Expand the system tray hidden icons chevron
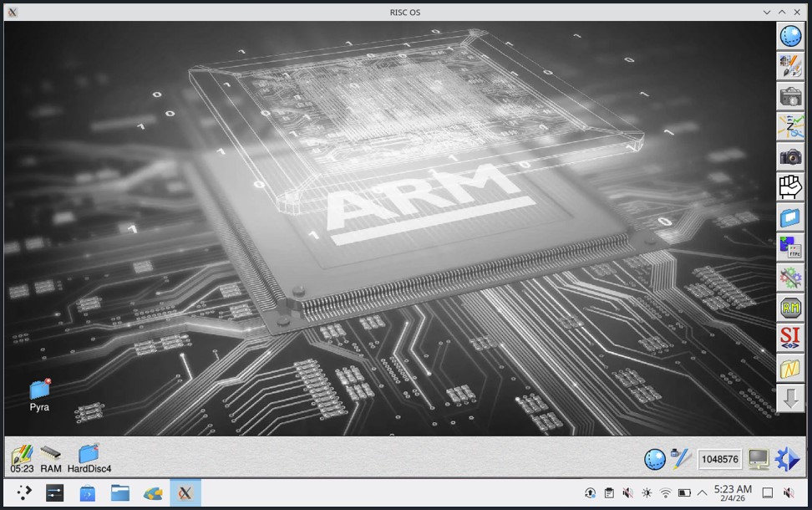The height and width of the screenshot is (510, 812). click(701, 493)
